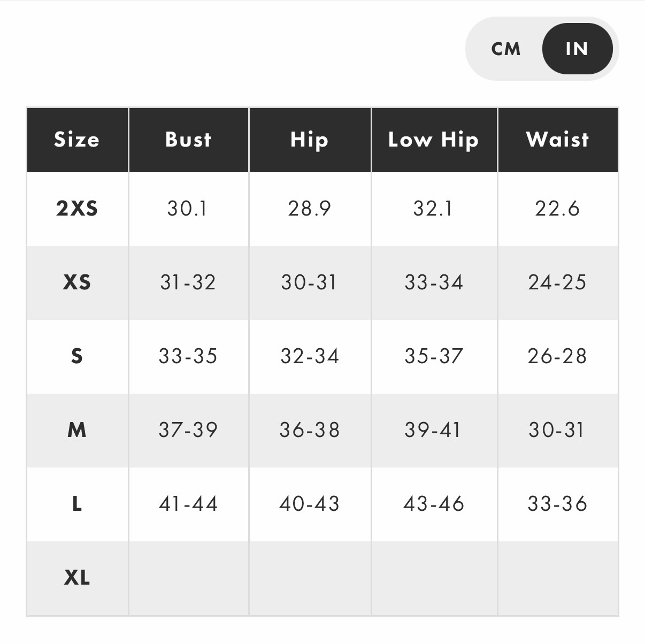Image resolution: width=645 pixels, height=644 pixels.
Task: Select the IN unit option
Action: [577, 49]
